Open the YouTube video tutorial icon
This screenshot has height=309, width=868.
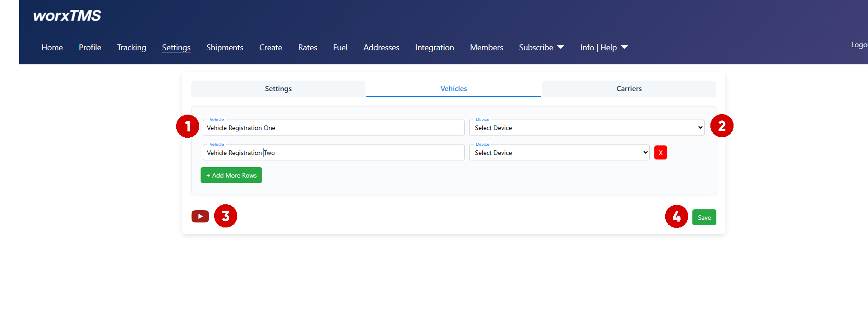click(200, 217)
